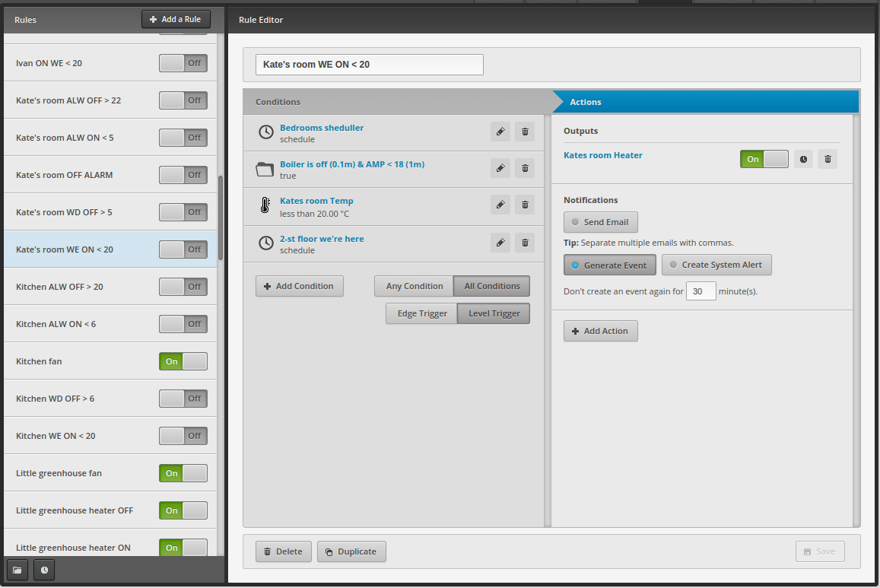Click Add Condition button
Viewport: 880px width, 588px height.
(299, 286)
